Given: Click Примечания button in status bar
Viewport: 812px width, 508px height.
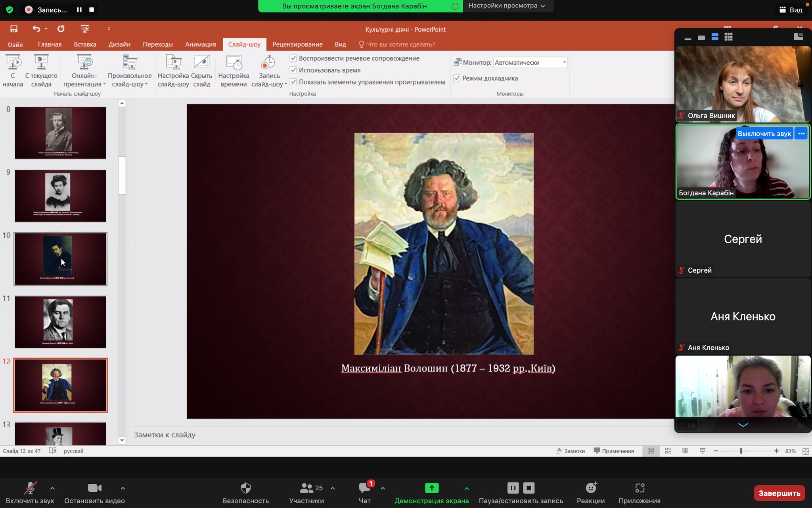Looking at the screenshot, I should (614, 451).
